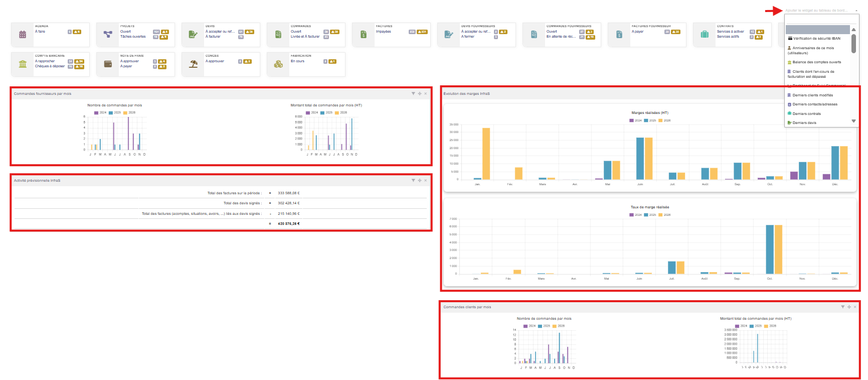Open filter on Commandes clients par mois widget
The image size is (868, 380).
842,307
